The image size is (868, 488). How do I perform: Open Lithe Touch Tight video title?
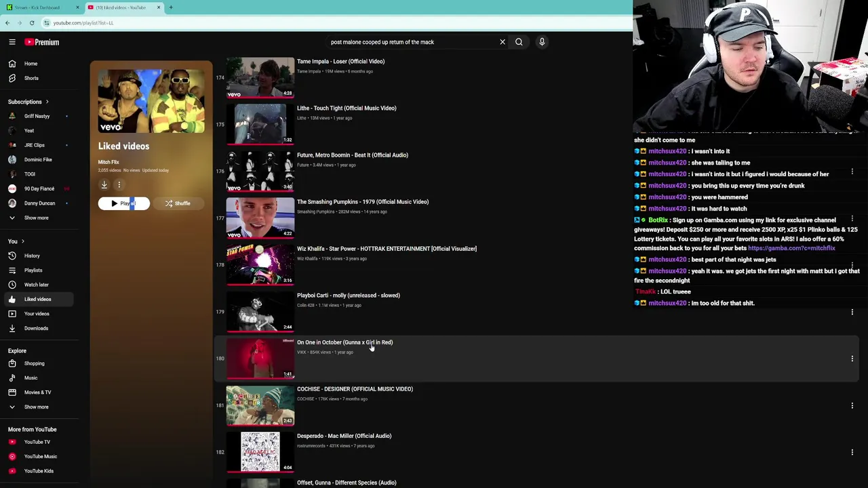pyautogui.click(x=347, y=108)
